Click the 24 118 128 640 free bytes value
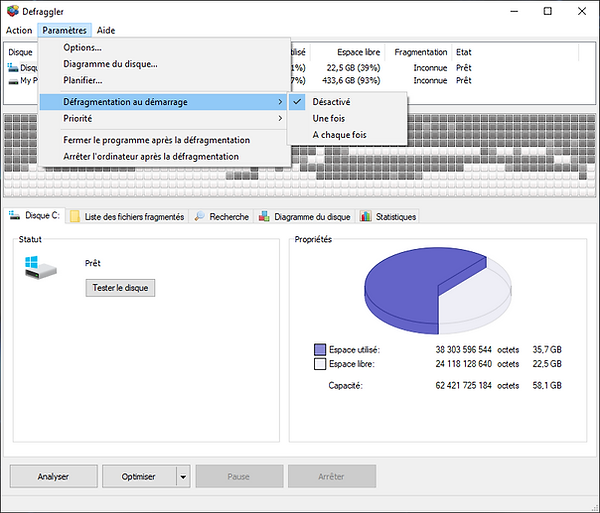The width and height of the screenshot is (600, 513). tap(463, 364)
